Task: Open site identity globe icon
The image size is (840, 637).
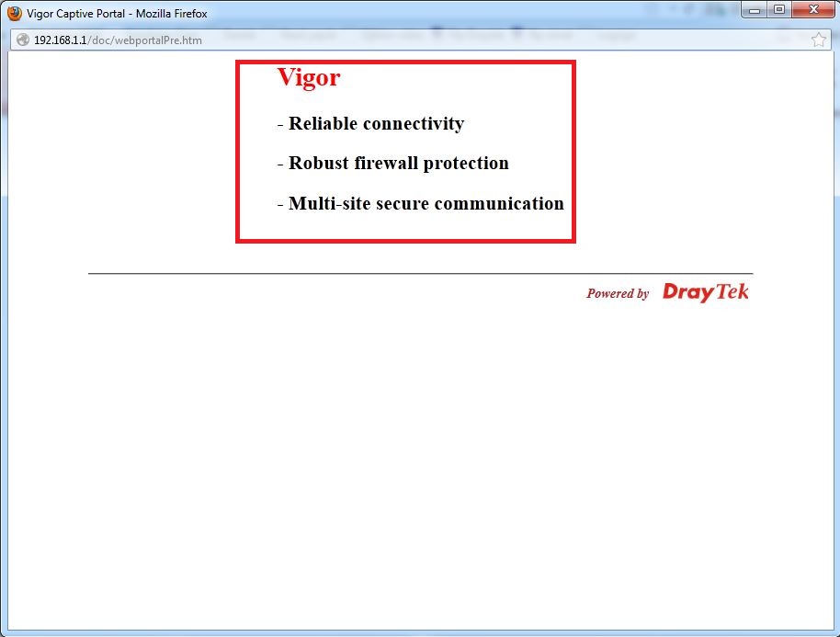Action: tap(22, 40)
